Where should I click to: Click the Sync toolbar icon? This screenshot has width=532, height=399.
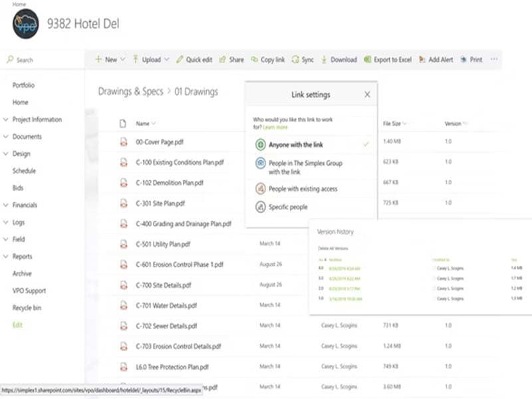295,60
